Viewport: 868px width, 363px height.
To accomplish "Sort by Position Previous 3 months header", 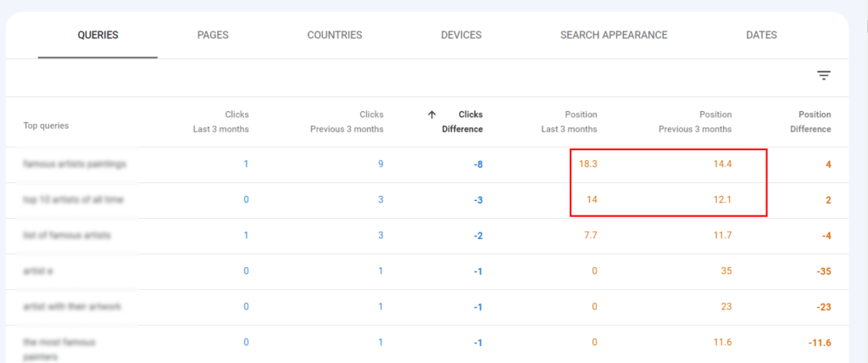I will pos(695,122).
